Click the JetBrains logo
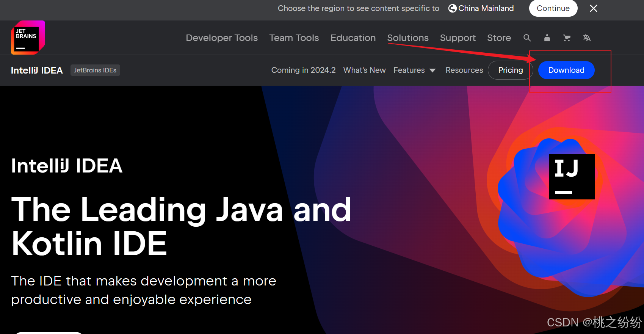This screenshot has height=334, width=644. (x=28, y=38)
